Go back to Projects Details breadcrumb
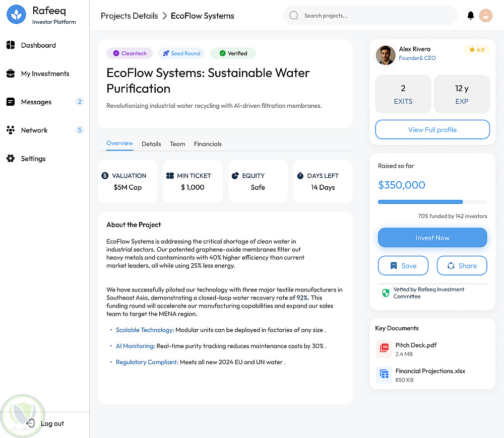Viewport: 504px width, 438px height. [130, 16]
